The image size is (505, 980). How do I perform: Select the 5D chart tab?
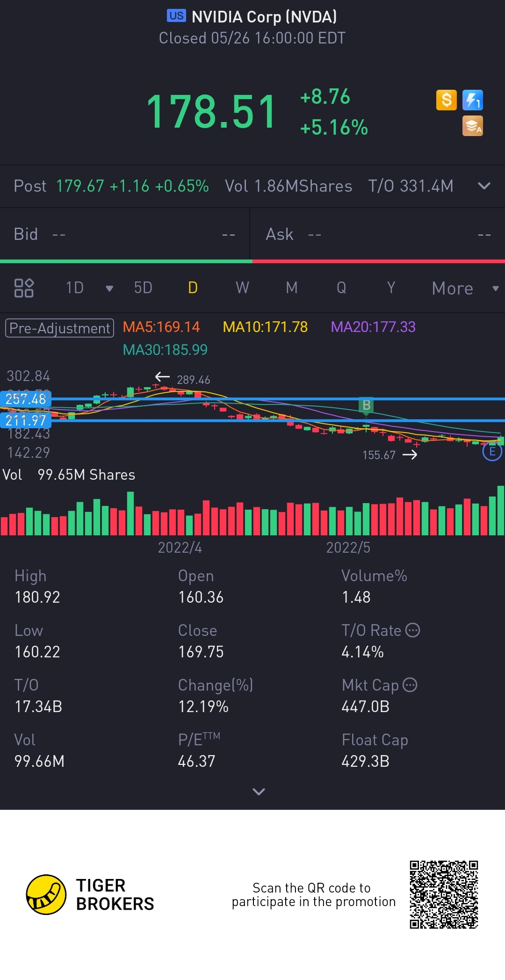[143, 288]
